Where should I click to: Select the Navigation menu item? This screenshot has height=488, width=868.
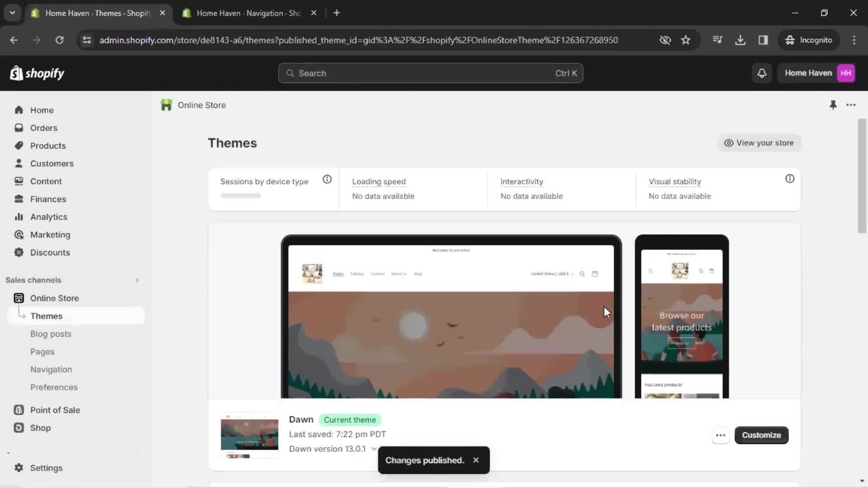click(x=51, y=369)
